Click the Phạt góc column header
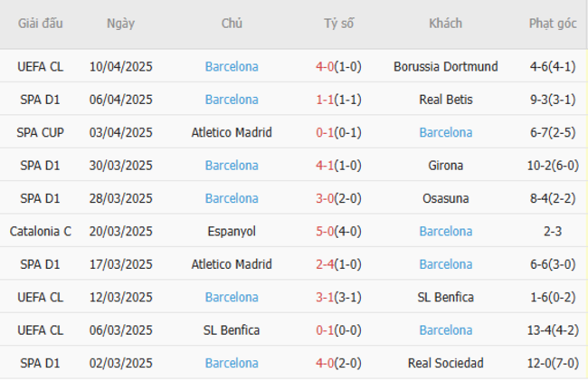588x382 pixels. coord(553,24)
